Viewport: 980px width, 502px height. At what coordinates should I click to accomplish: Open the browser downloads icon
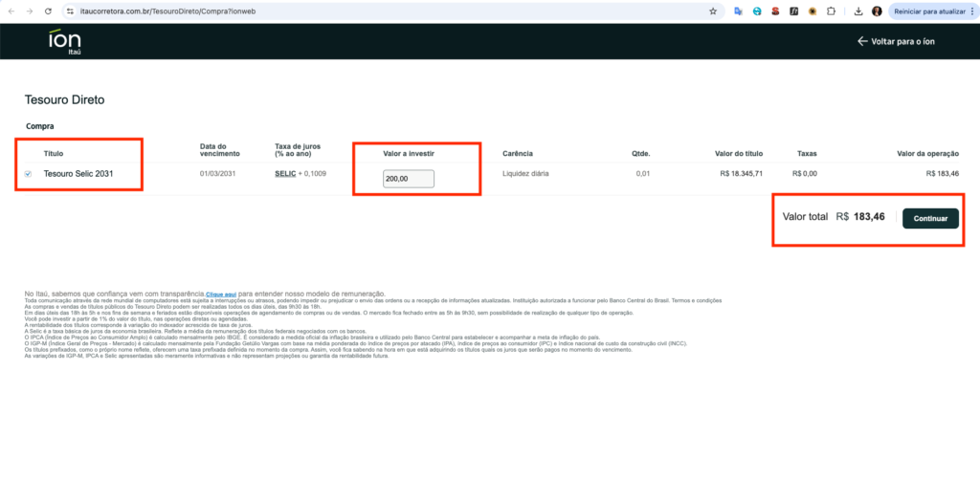[858, 11]
